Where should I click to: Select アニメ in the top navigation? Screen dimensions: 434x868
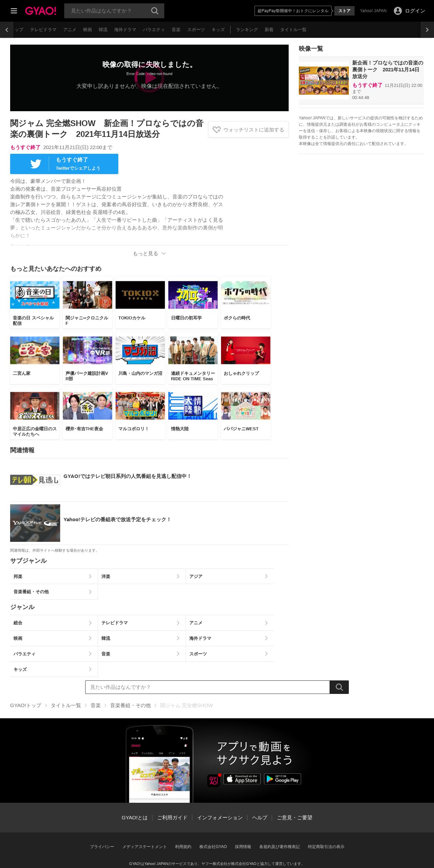tap(70, 30)
